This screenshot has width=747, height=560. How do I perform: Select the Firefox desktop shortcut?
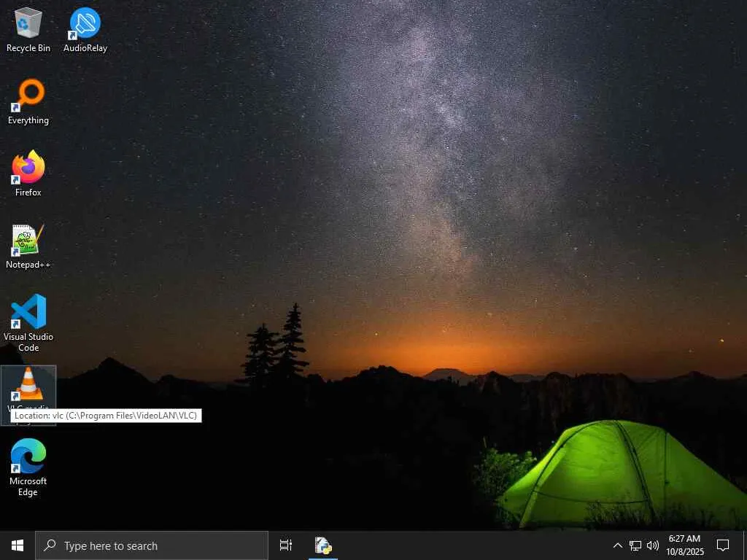[28, 174]
